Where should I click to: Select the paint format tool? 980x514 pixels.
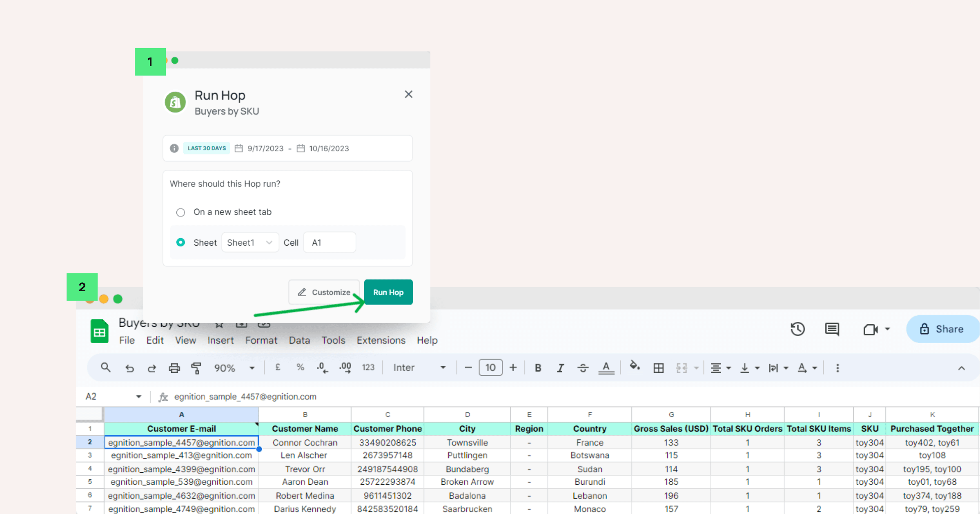196,368
